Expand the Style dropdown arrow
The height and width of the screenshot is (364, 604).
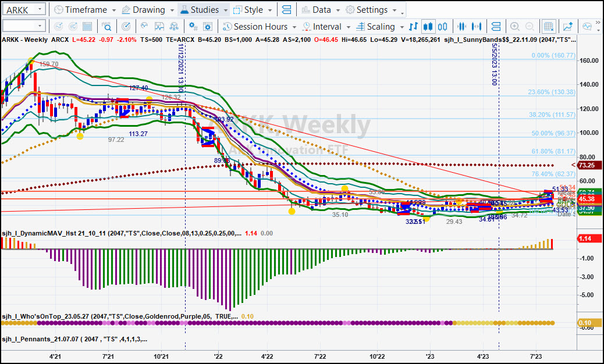(x=270, y=10)
